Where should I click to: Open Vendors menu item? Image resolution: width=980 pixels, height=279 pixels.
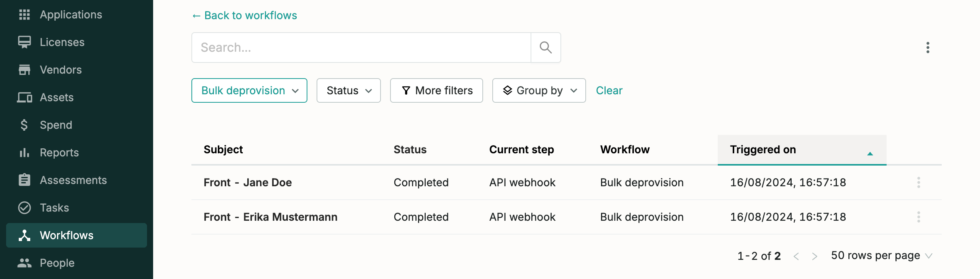(x=77, y=70)
